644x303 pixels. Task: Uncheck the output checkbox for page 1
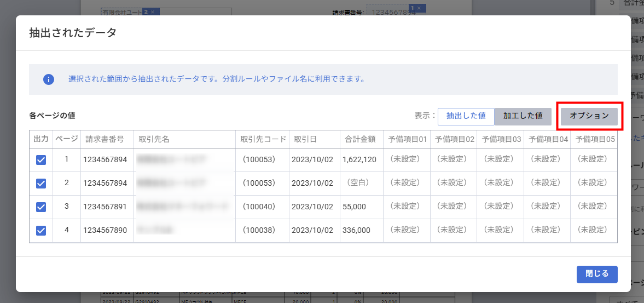[41, 160]
